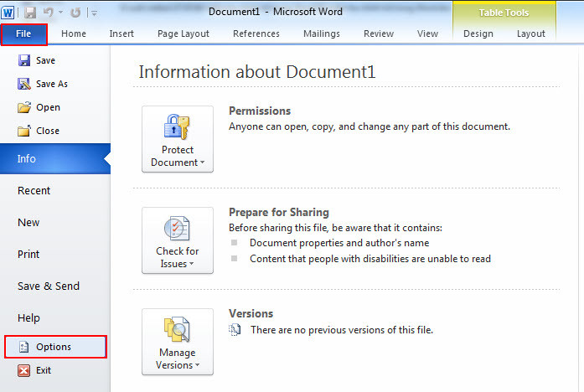Open Help in the backstage menu
This screenshot has width=584, height=392.
(x=28, y=318)
